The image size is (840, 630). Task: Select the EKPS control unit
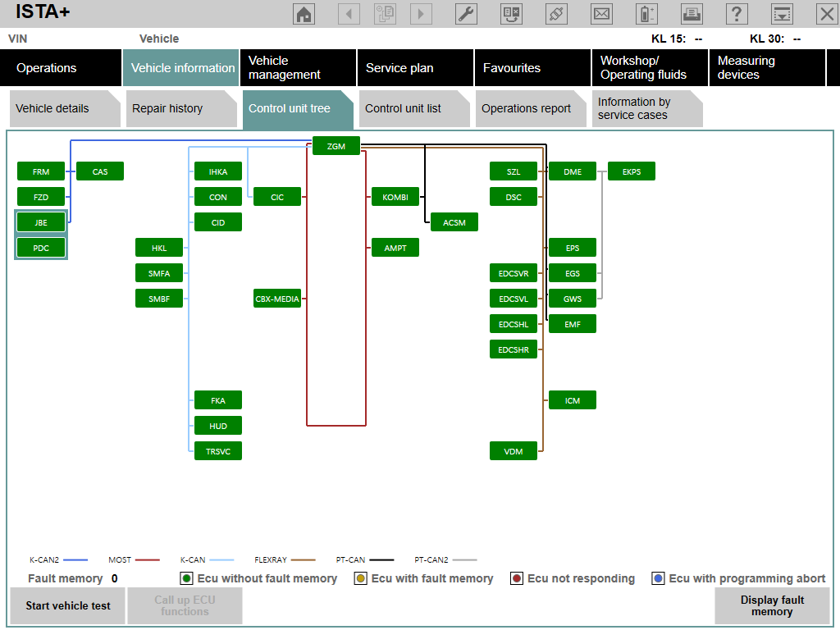pos(632,171)
